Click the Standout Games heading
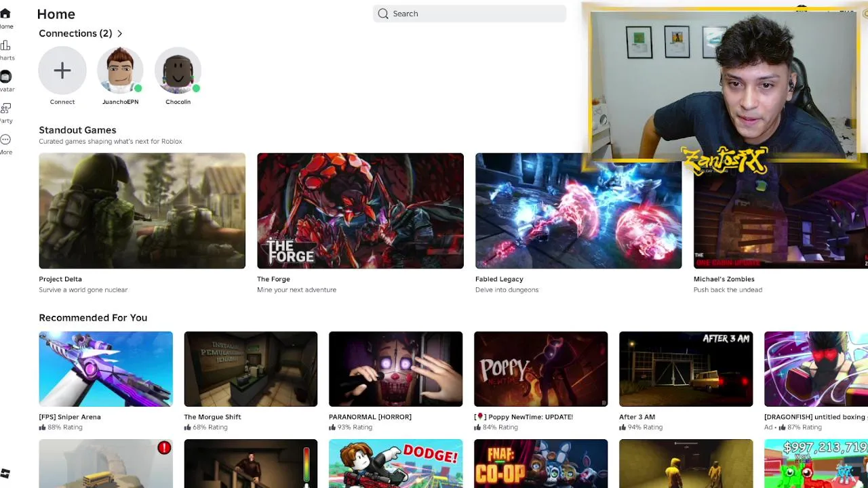This screenshot has height=488, width=868. pyautogui.click(x=77, y=130)
